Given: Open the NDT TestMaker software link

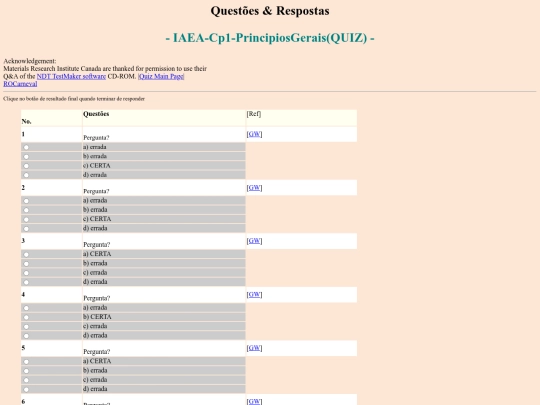Looking at the screenshot, I should (x=71, y=76).
